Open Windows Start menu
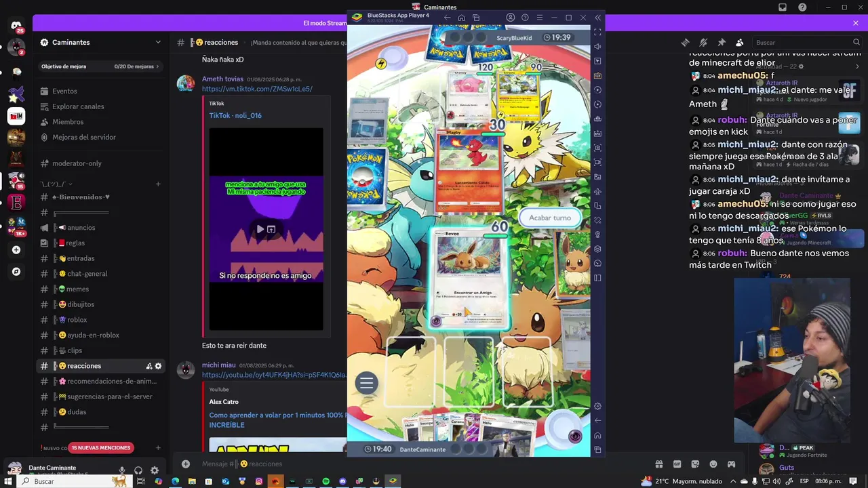The width and height of the screenshot is (868, 488). [x=8, y=481]
